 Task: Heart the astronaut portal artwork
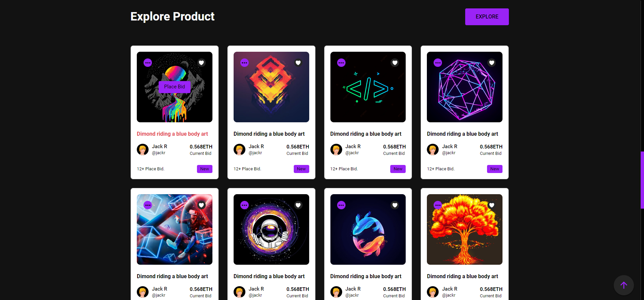pos(298,205)
